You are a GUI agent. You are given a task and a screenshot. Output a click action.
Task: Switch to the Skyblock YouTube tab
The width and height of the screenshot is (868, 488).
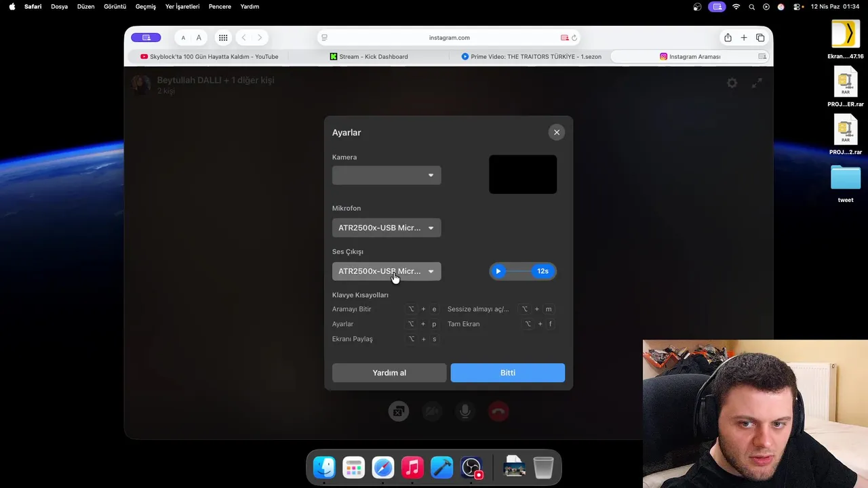[x=209, y=57]
